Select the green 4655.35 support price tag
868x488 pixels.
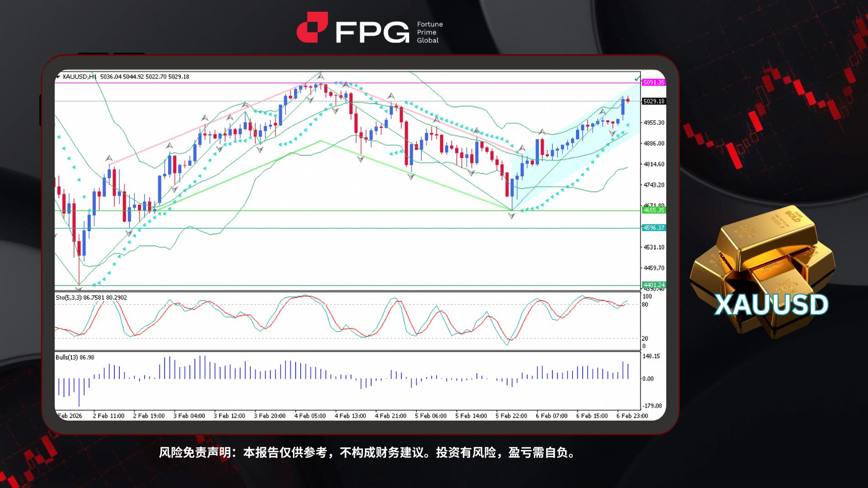655,210
